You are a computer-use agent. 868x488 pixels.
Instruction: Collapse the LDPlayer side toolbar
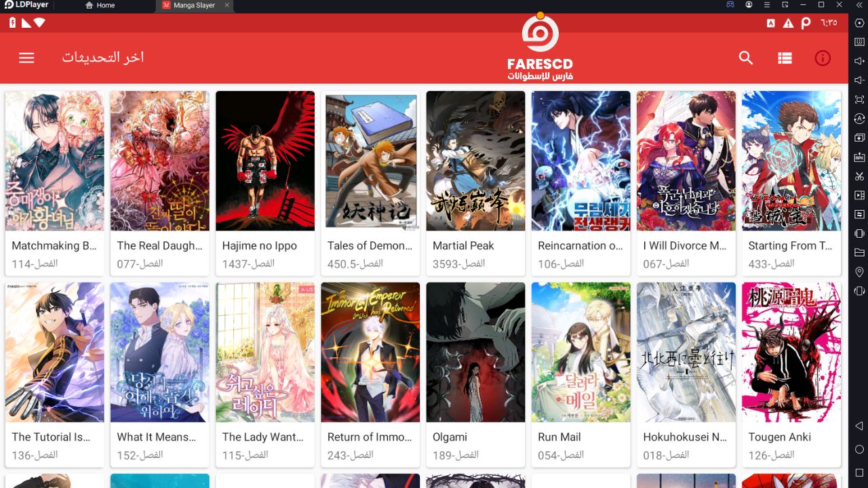tap(859, 5)
